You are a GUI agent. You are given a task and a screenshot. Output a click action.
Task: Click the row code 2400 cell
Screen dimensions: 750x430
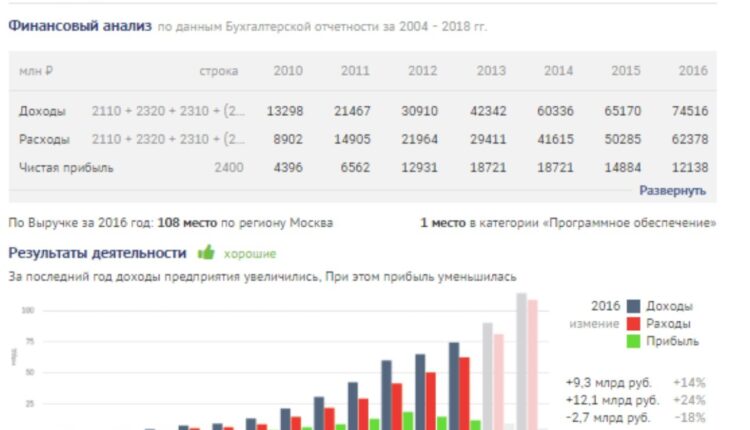[x=228, y=168]
